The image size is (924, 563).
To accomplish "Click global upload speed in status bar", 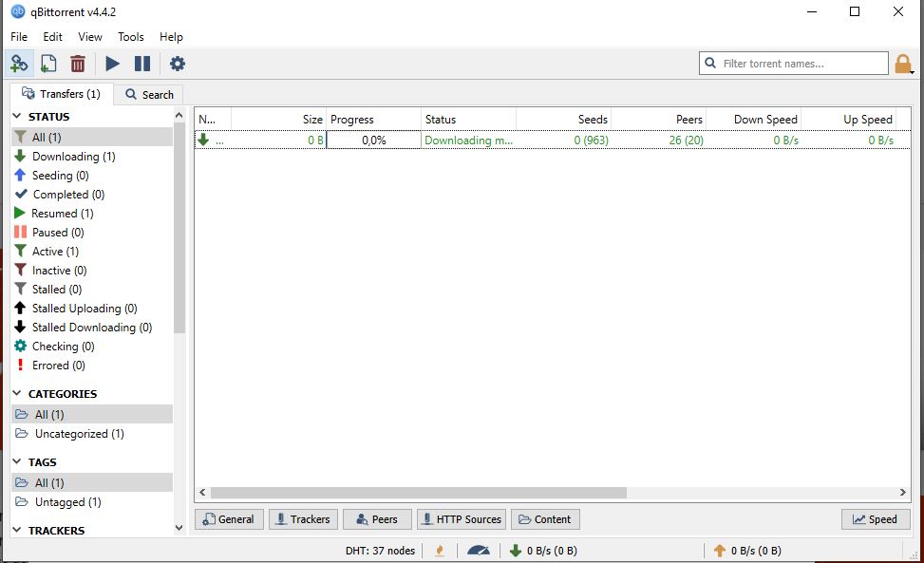I will coord(747,551).
